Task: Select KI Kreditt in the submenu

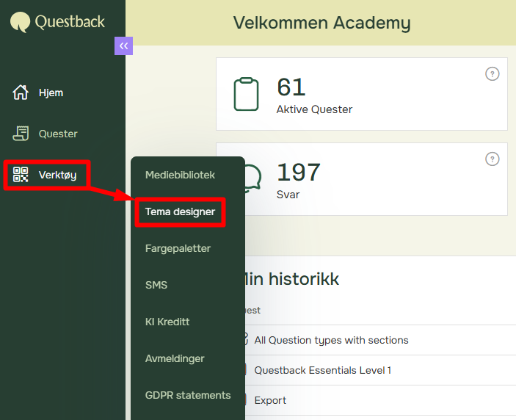Action: [x=167, y=322]
